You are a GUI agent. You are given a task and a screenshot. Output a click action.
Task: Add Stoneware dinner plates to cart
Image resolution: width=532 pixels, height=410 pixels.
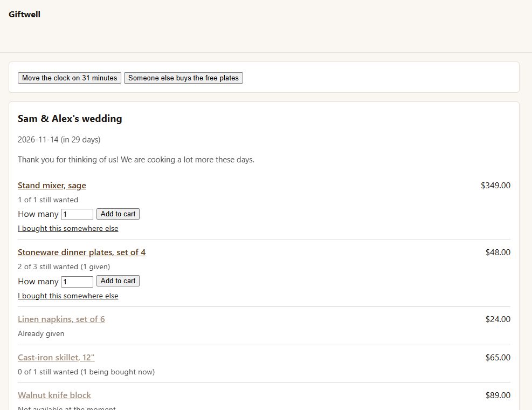click(118, 281)
